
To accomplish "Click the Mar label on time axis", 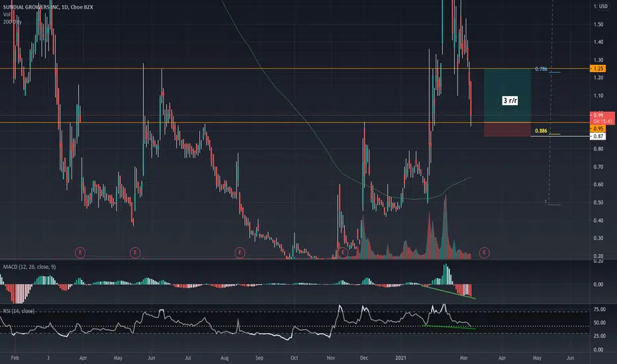I will (464, 357).
